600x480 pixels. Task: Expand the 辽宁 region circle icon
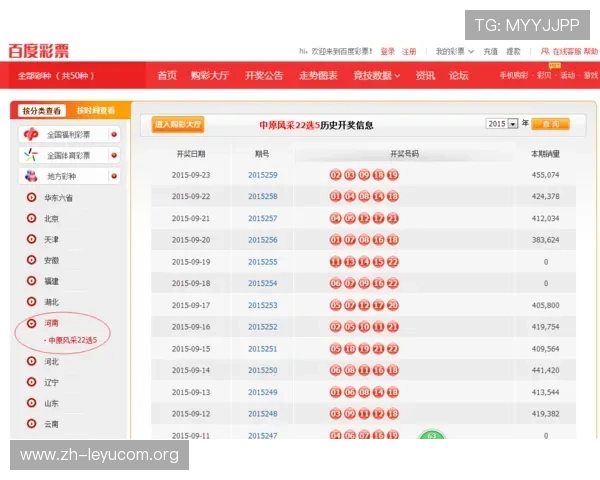point(31,382)
